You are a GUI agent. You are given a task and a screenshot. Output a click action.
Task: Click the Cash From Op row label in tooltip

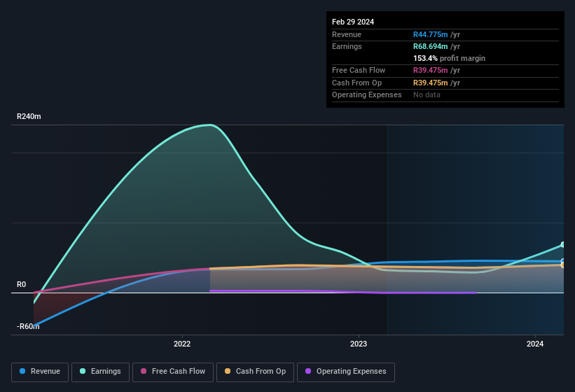tap(356, 83)
